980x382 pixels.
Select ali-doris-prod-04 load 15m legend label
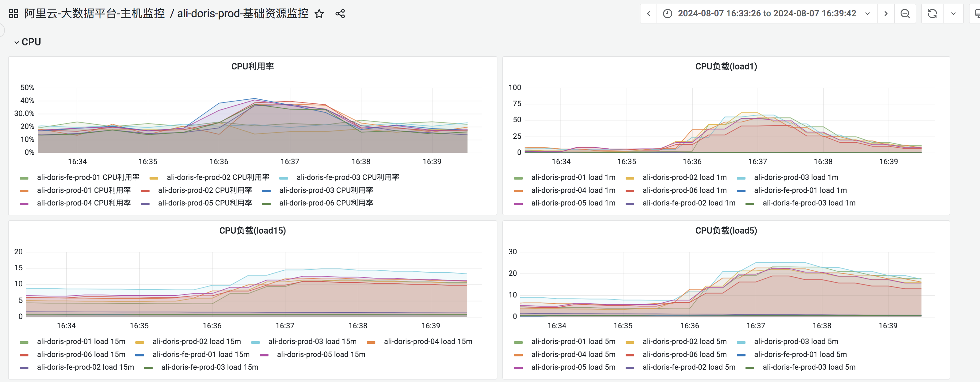428,342
